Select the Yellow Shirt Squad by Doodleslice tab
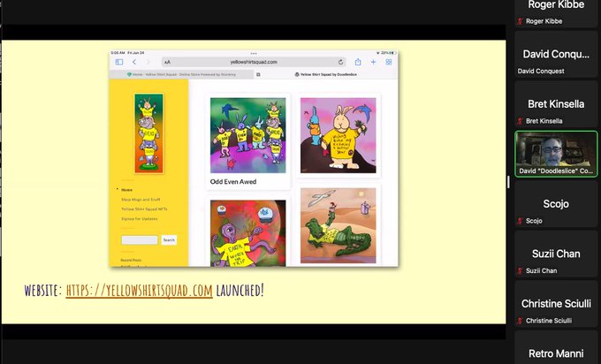Screen dimensions: 601x364 coord(326,74)
